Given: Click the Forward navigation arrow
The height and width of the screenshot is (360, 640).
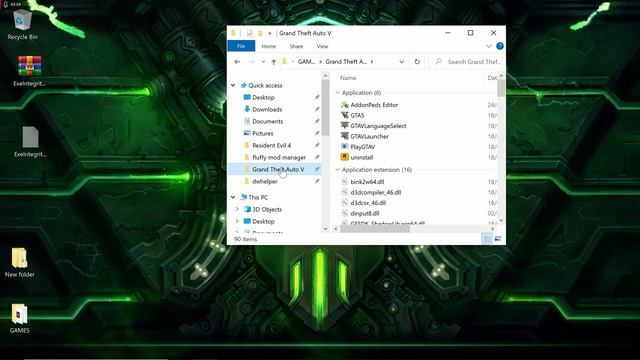Looking at the screenshot, I should [x=251, y=62].
